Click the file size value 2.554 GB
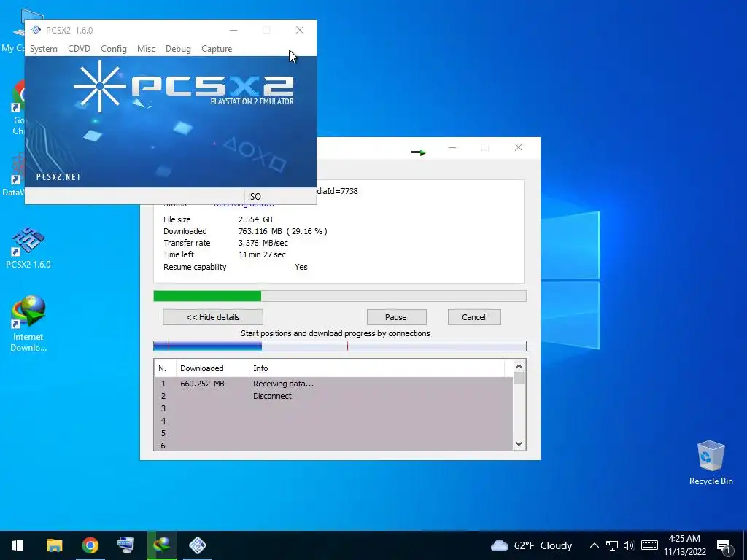 click(255, 219)
